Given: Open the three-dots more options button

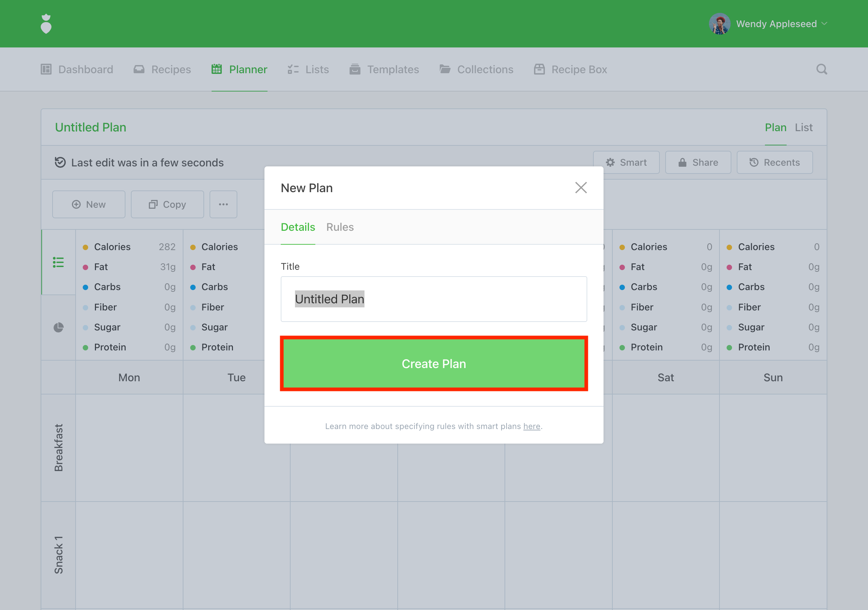Looking at the screenshot, I should pos(223,204).
